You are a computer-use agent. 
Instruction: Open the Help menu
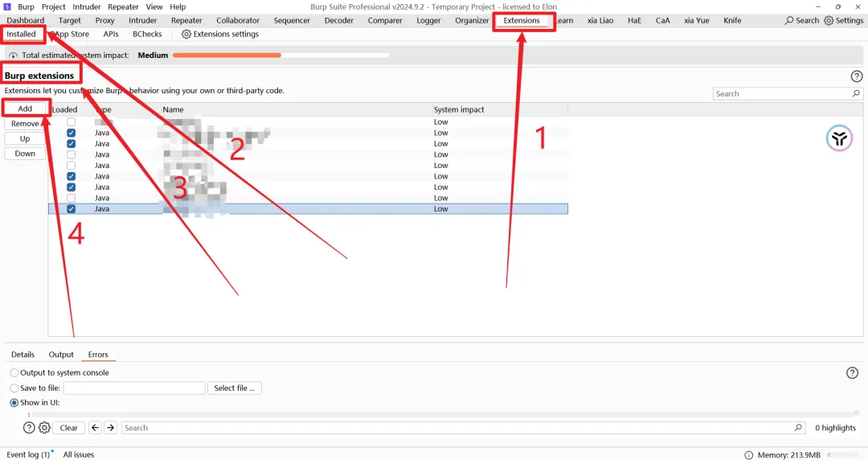[x=178, y=6]
